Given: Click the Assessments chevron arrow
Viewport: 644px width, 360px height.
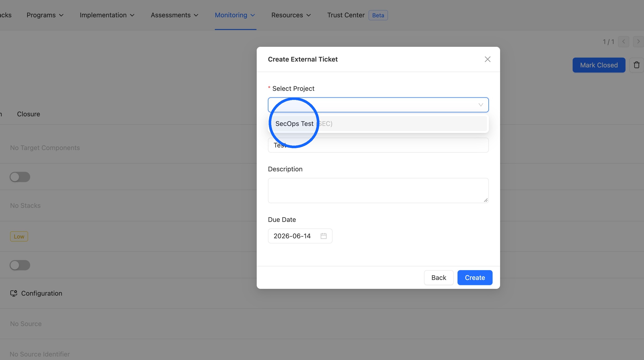Looking at the screenshot, I should [x=196, y=15].
